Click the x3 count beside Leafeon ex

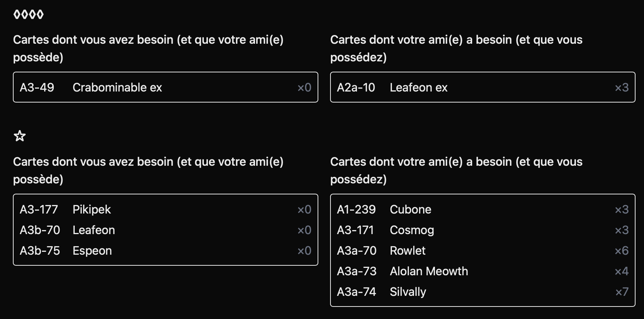(622, 87)
